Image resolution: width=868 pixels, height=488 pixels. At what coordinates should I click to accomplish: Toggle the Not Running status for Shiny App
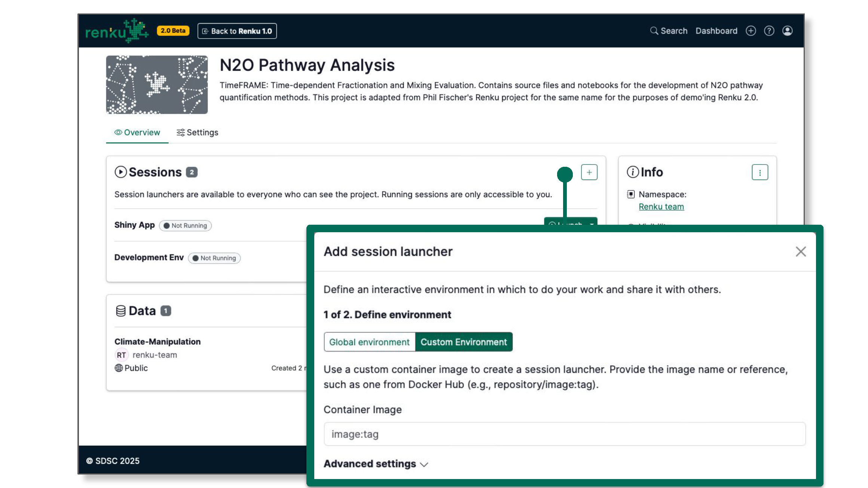(x=185, y=225)
